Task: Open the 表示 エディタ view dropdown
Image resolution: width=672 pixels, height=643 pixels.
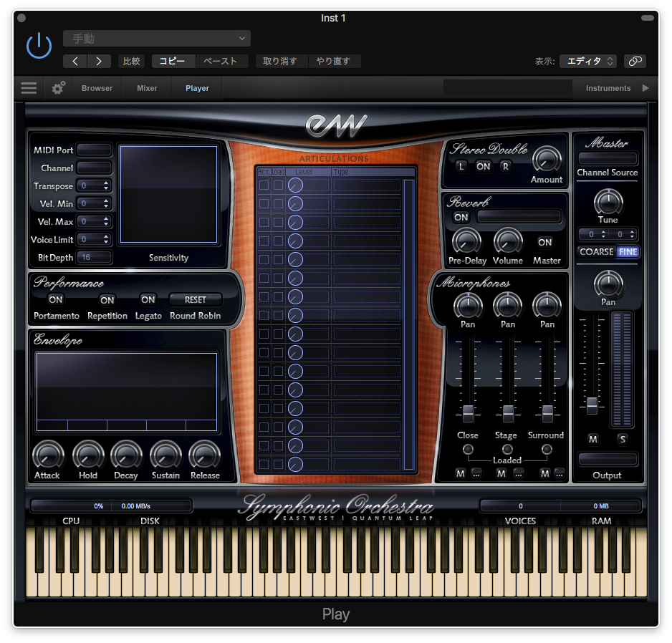Action: tap(588, 62)
